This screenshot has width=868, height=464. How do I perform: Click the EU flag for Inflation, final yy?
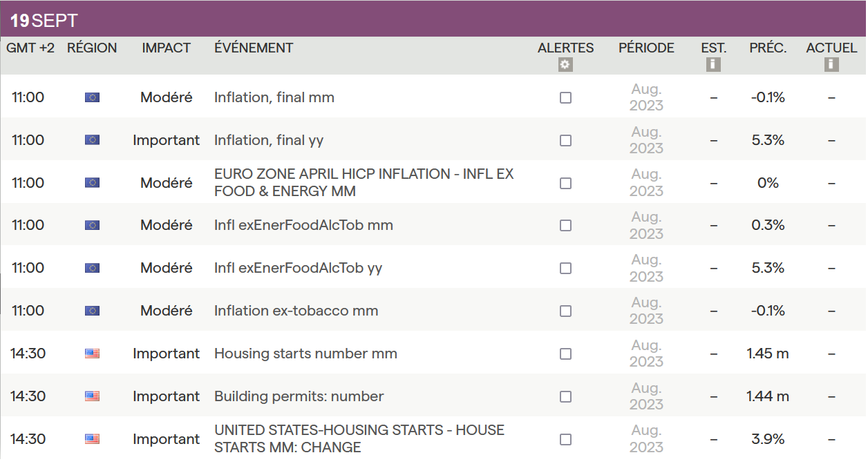coord(92,140)
